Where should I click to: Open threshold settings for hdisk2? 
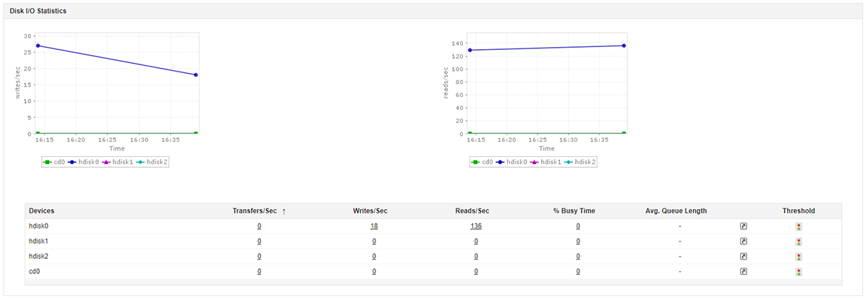[x=799, y=257]
